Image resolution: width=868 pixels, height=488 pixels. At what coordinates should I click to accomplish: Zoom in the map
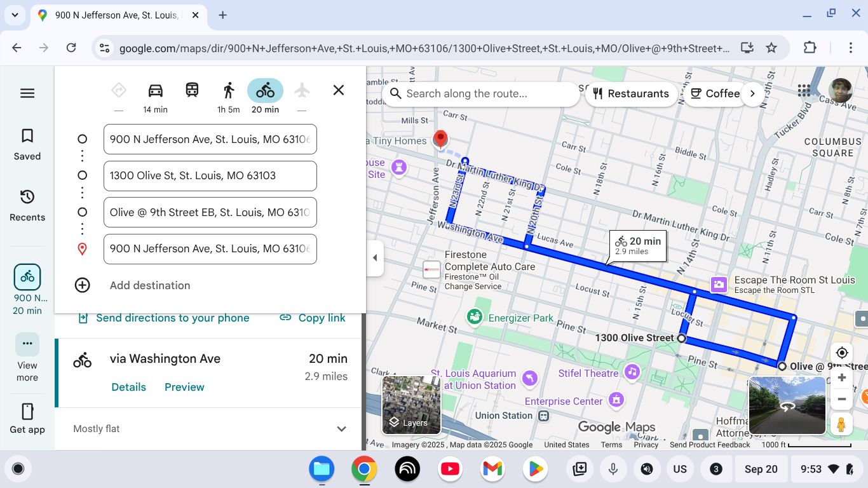click(x=842, y=378)
